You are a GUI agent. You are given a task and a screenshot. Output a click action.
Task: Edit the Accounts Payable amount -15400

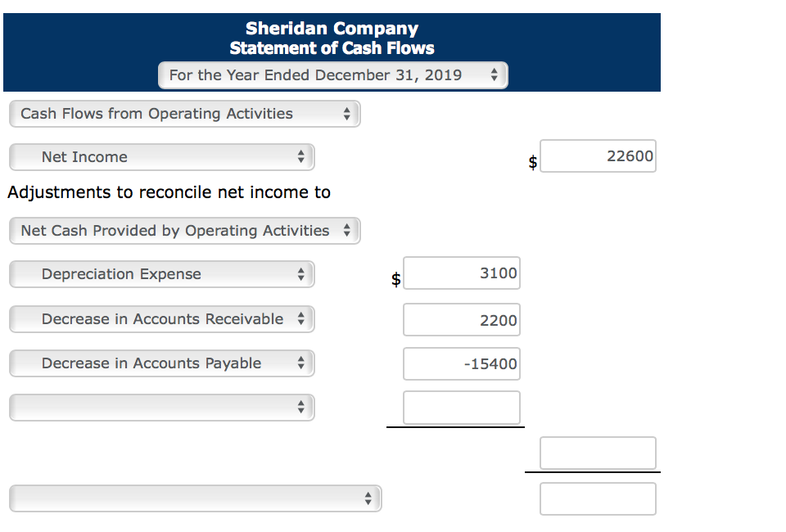click(461, 364)
